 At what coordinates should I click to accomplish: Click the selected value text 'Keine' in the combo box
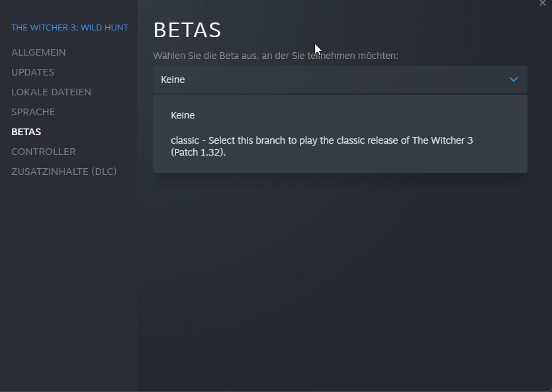[x=173, y=79]
